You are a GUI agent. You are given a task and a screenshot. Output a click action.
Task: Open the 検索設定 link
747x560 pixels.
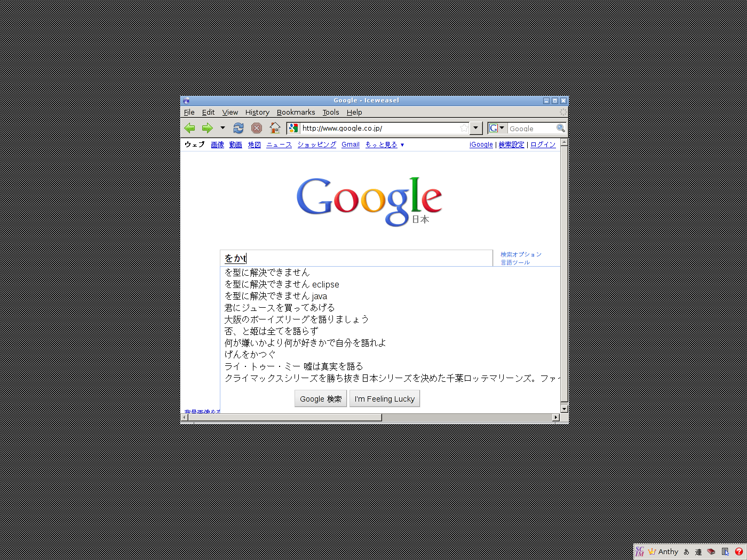[511, 145]
